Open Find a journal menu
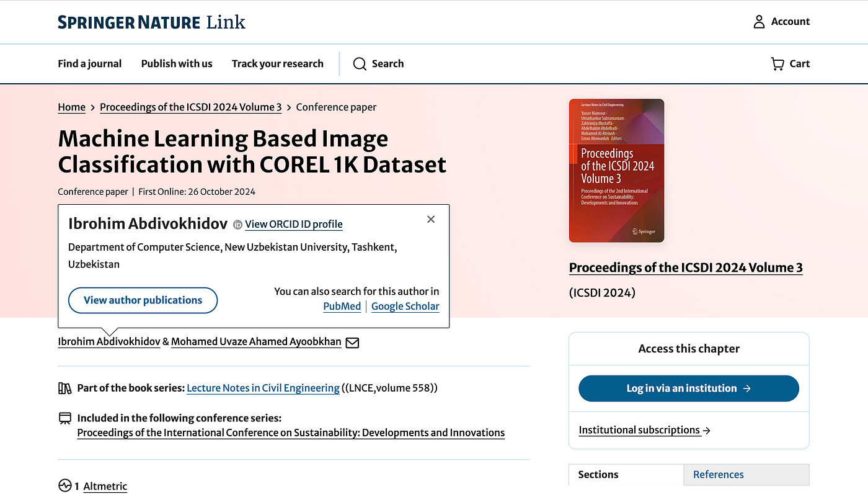 click(x=90, y=63)
